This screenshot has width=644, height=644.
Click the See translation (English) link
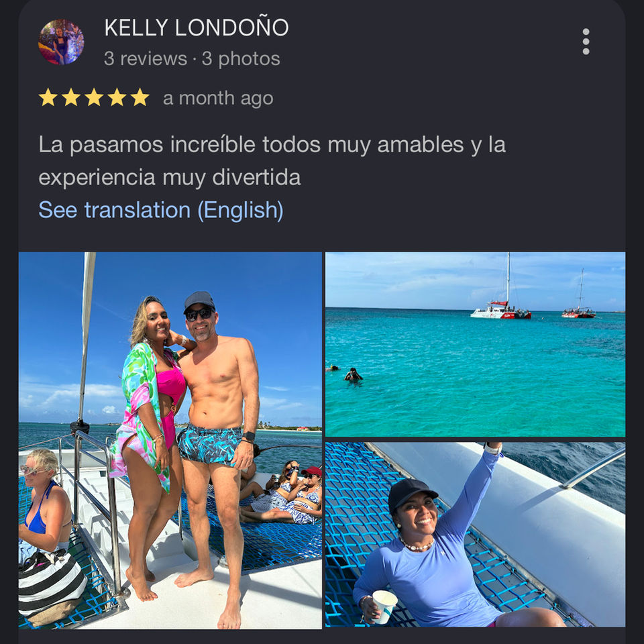(x=160, y=210)
